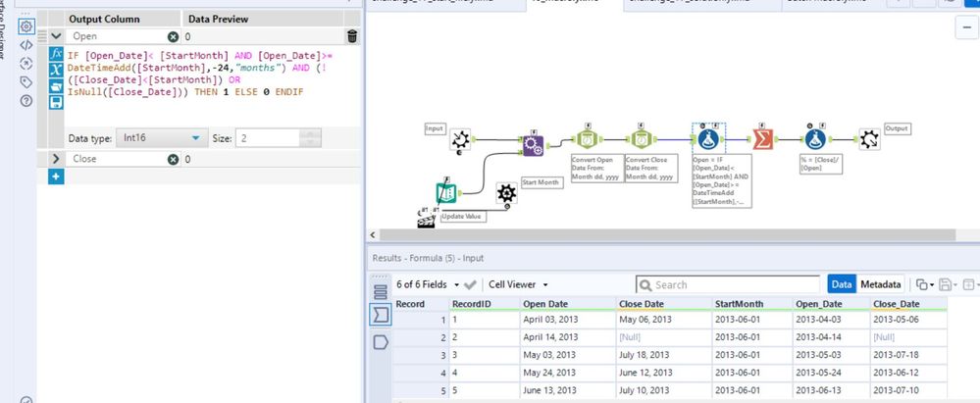Click the StartMonth column header

751,304
